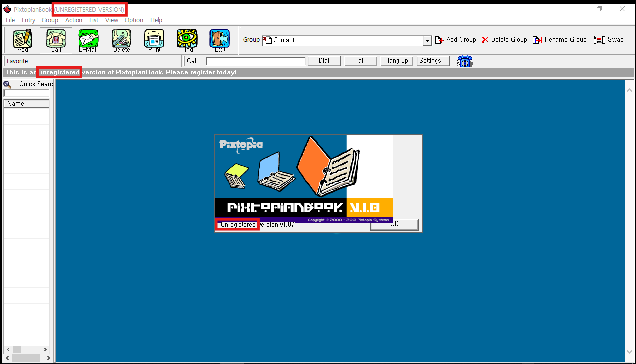Click the Call telephone toolbar icon
This screenshot has height=364, width=636.
click(x=56, y=39)
